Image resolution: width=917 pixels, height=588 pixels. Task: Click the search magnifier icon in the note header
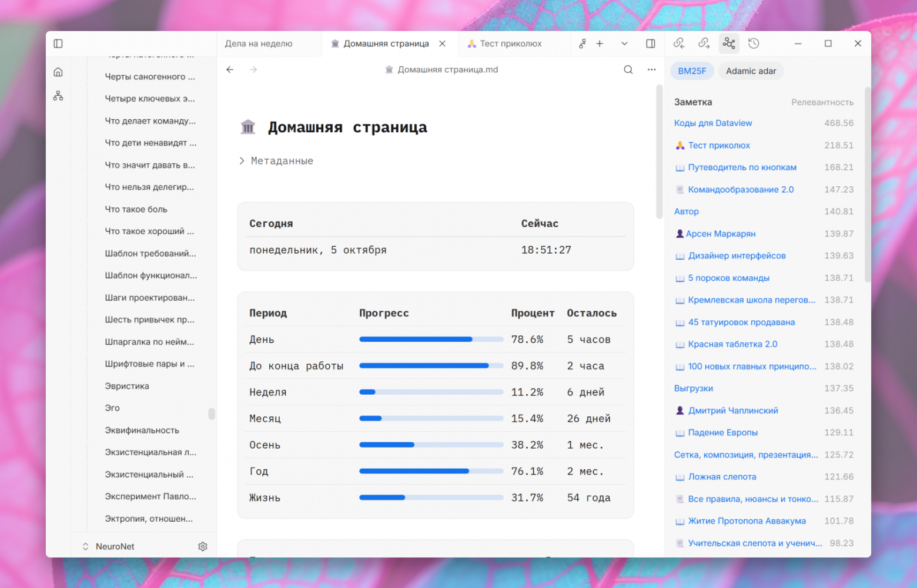point(628,69)
